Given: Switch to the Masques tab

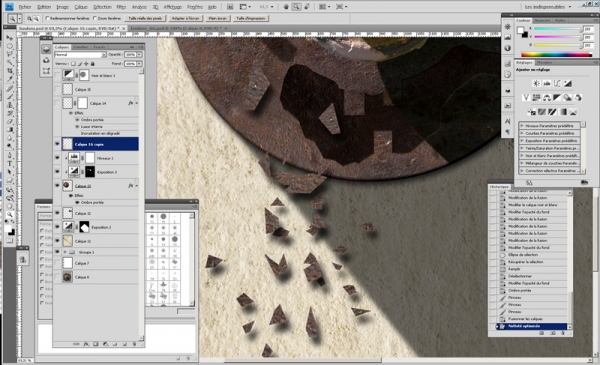Looking at the screenshot, I should 544,62.
